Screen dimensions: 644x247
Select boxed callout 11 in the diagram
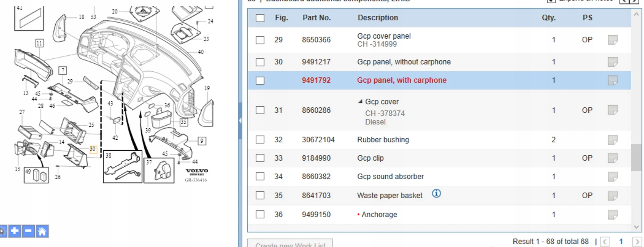point(39,43)
